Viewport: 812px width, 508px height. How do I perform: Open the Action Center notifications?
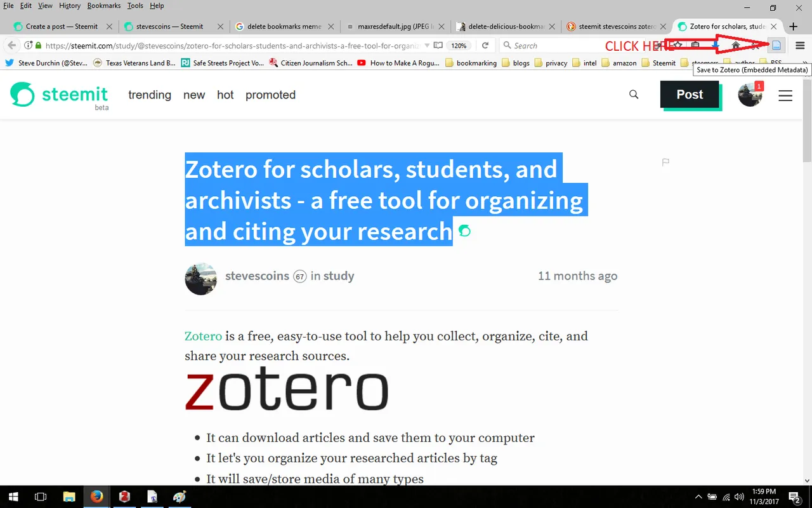tap(795, 497)
